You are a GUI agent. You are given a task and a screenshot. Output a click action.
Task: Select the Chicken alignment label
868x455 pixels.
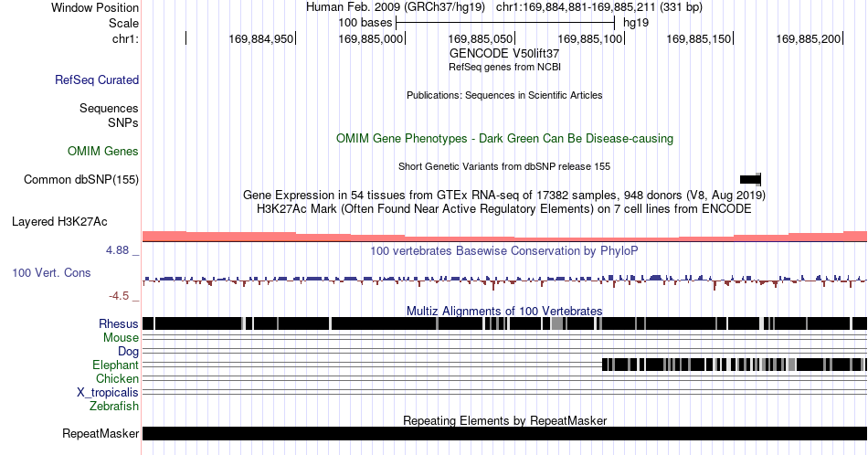[117, 378]
